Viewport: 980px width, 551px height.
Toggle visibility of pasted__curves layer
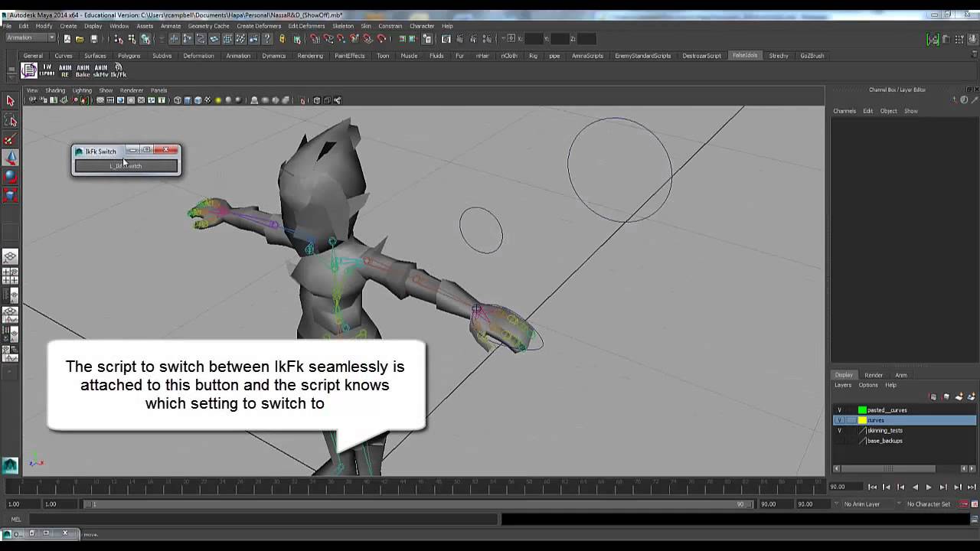[x=839, y=410]
